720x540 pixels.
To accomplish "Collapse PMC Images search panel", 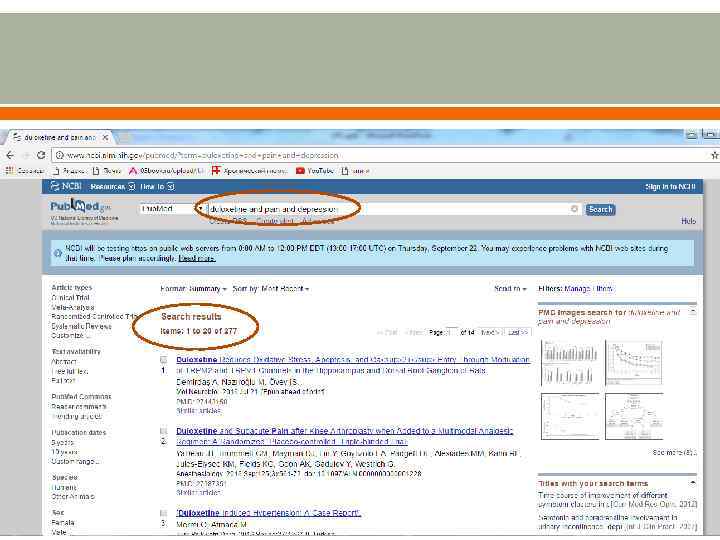I will pos(692,312).
